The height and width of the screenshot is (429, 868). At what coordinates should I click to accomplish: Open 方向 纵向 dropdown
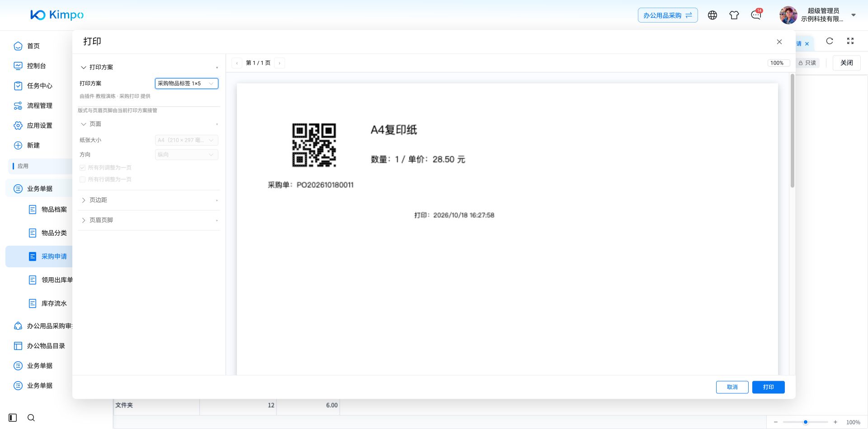click(x=187, y=155)
